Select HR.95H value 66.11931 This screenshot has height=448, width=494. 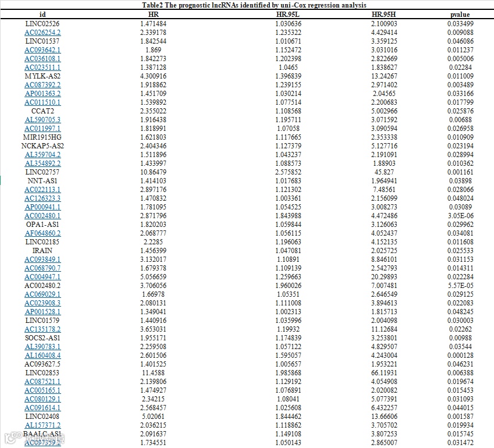384,373
